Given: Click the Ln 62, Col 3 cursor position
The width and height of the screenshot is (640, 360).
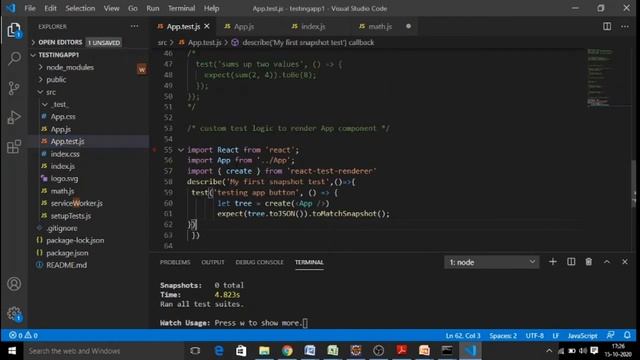Looking at the screenshot, I should click(463, 336).
